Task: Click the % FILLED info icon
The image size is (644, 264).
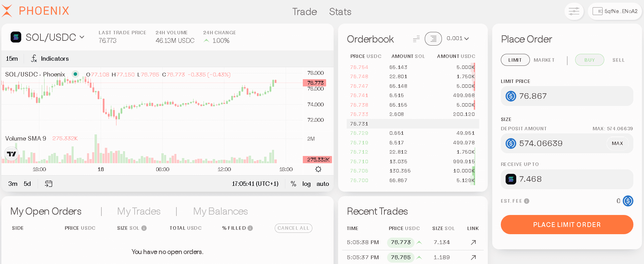Action: coord(250,228)
